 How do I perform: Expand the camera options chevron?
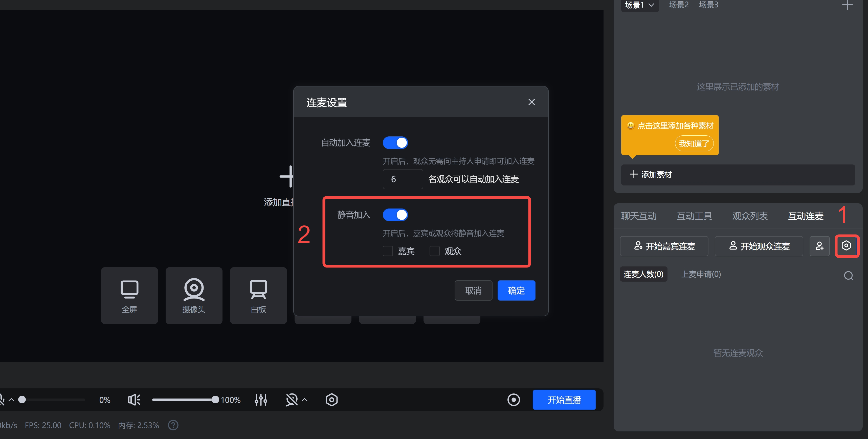click(x=305, y=400)
